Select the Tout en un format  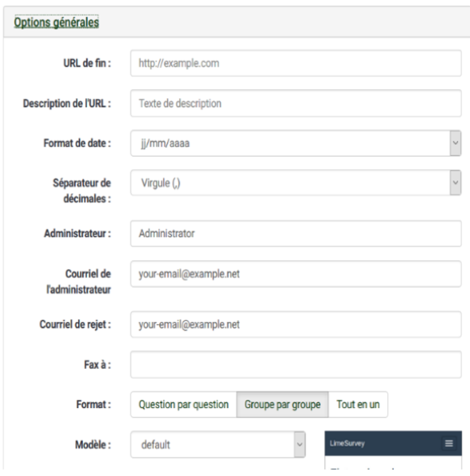tap(358, 405)
